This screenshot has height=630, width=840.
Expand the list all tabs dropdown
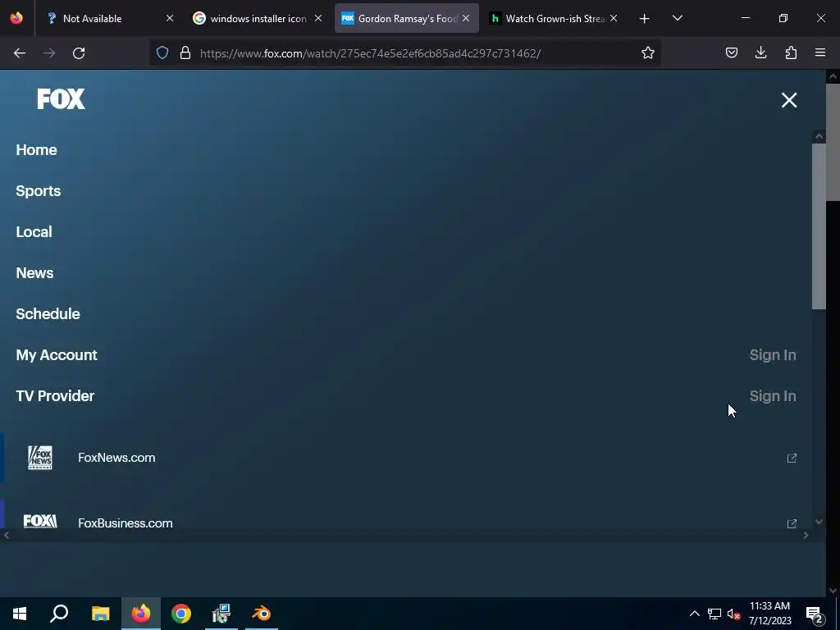(x=677, y=18)
